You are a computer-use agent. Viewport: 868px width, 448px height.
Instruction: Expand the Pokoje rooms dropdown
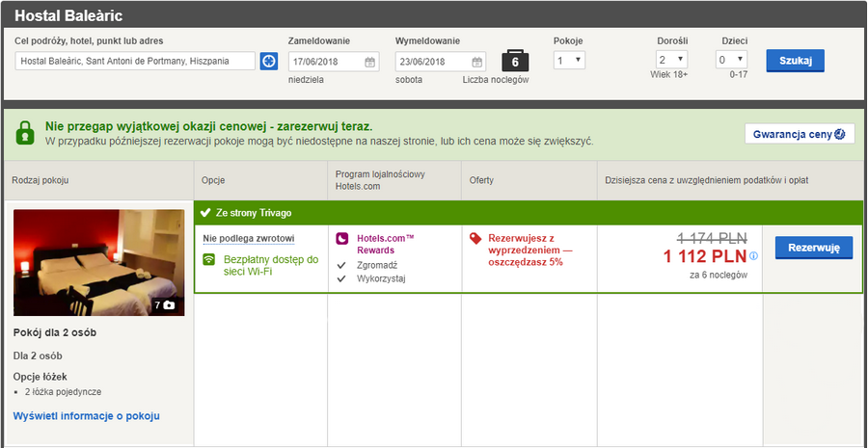[569, 60]
